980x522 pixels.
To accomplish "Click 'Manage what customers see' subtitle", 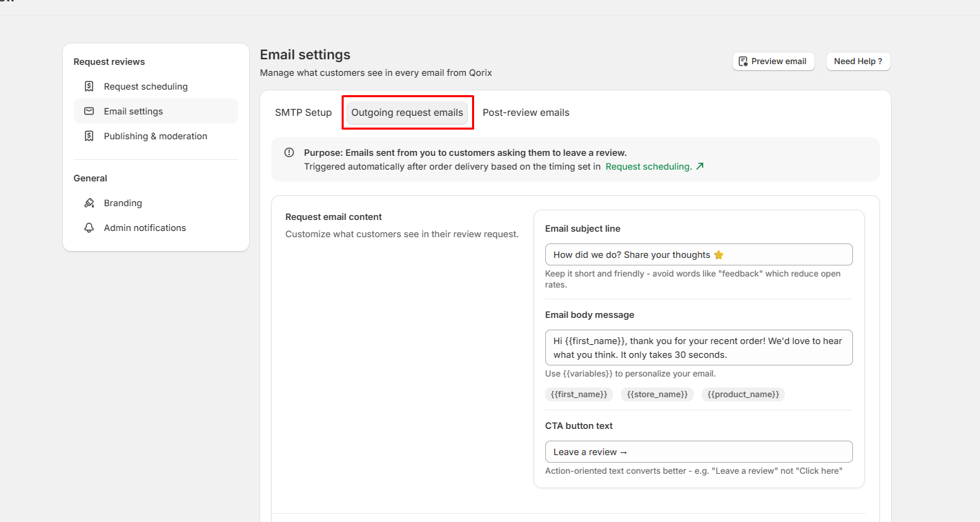I will click(375, 72).
